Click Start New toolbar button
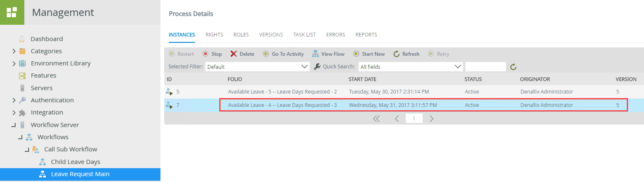644x182 pixels. (369, 54)
